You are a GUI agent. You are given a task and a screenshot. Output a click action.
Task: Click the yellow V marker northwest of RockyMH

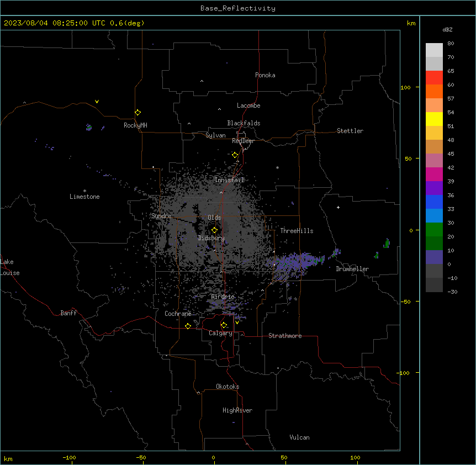coord(97,102)
